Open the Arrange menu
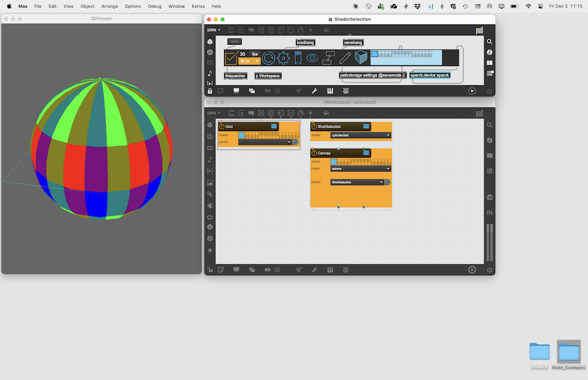 pyautogui.click(x=109, y=6)
